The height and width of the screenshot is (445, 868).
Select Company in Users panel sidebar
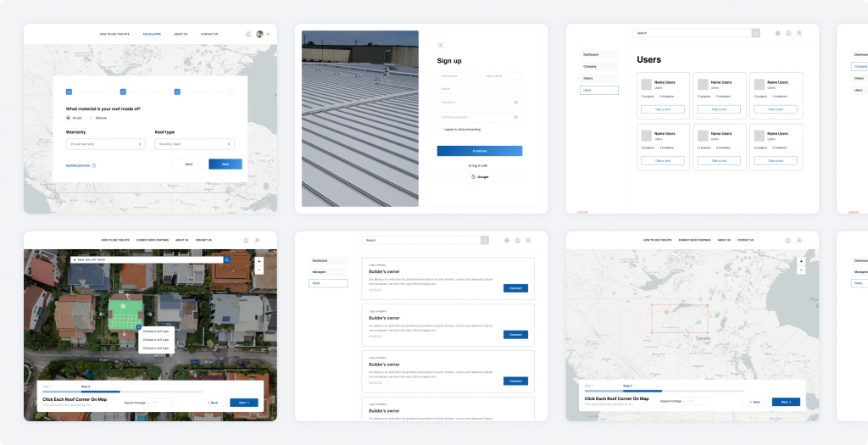pyautogui.click(x=599, y=66)
